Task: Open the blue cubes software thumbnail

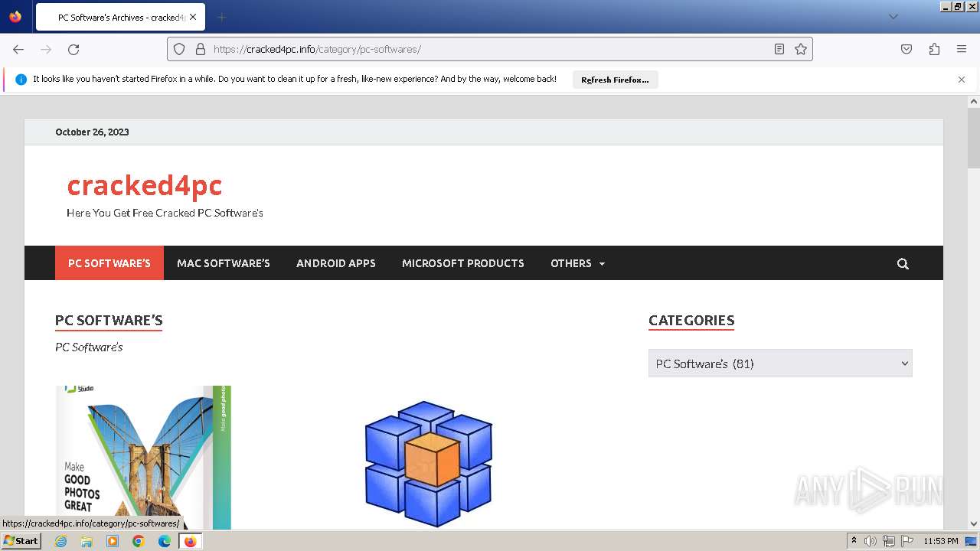Action: 429,464
